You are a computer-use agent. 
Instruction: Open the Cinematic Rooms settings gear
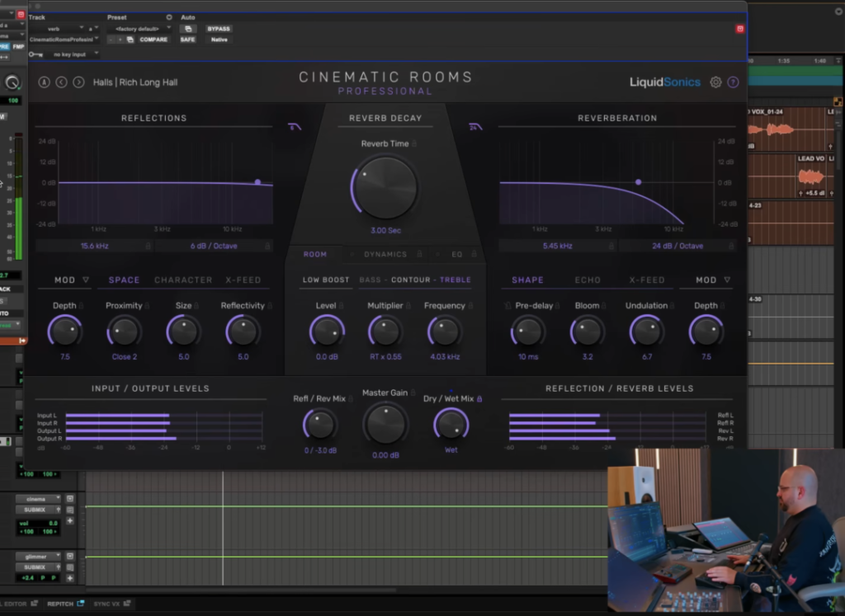click(715, 82)
